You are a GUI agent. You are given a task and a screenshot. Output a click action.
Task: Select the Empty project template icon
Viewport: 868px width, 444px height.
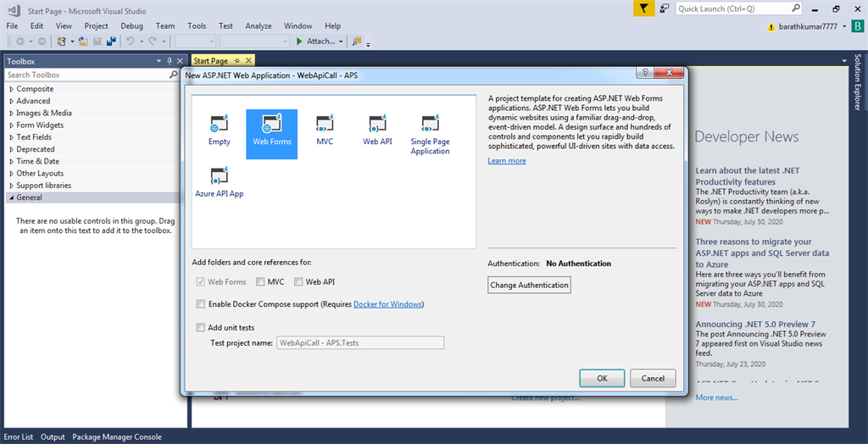point(220,124)
